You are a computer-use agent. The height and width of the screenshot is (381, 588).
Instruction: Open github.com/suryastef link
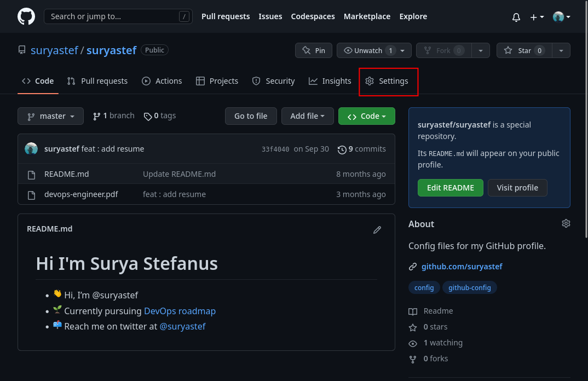[462, 267]
